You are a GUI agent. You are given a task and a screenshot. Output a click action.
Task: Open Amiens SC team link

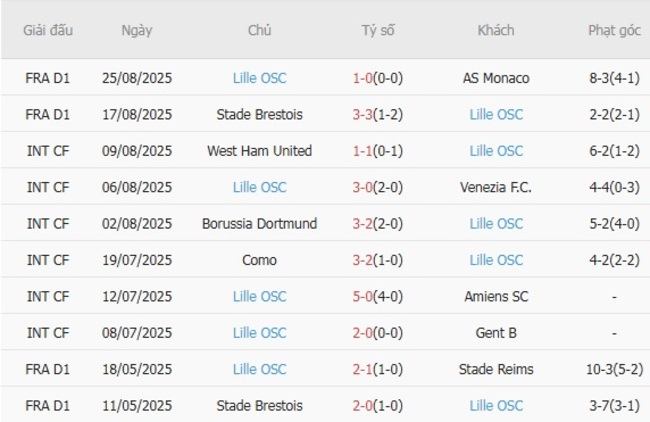click(496, 296)
